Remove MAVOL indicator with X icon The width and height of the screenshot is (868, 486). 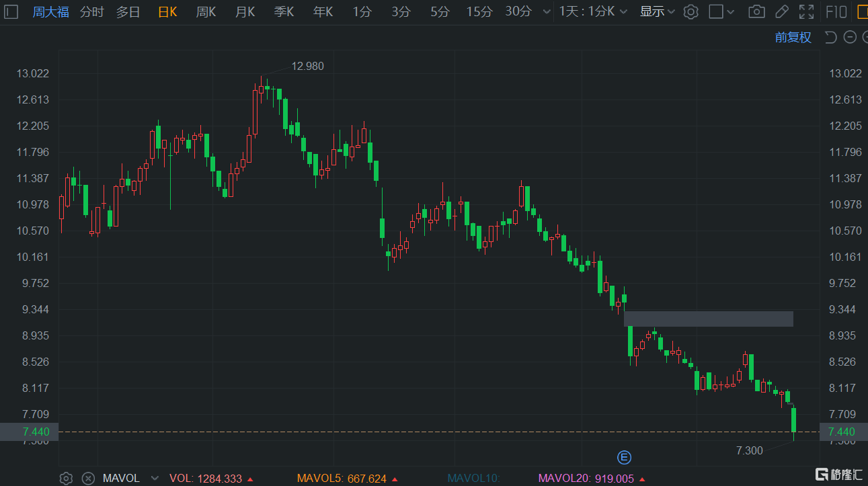click(88, 479)
